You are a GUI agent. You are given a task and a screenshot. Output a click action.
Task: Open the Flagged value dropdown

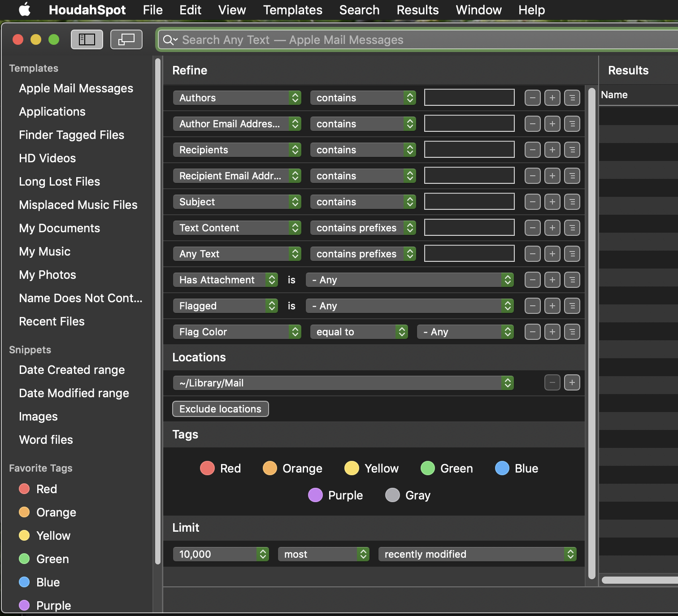pyautogui.click(x=410, y=306)
